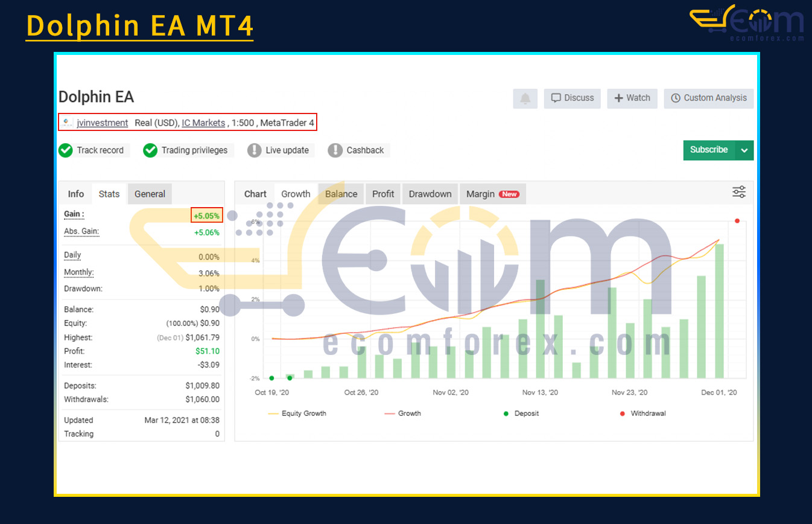Click the notification bell icon
Viewport: 812px width, 524px height.
tap(525, 98)
